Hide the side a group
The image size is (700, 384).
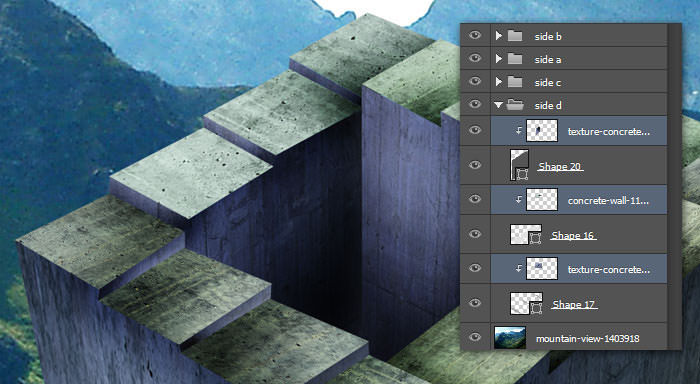pyautogui.click(x=475, y=58)
